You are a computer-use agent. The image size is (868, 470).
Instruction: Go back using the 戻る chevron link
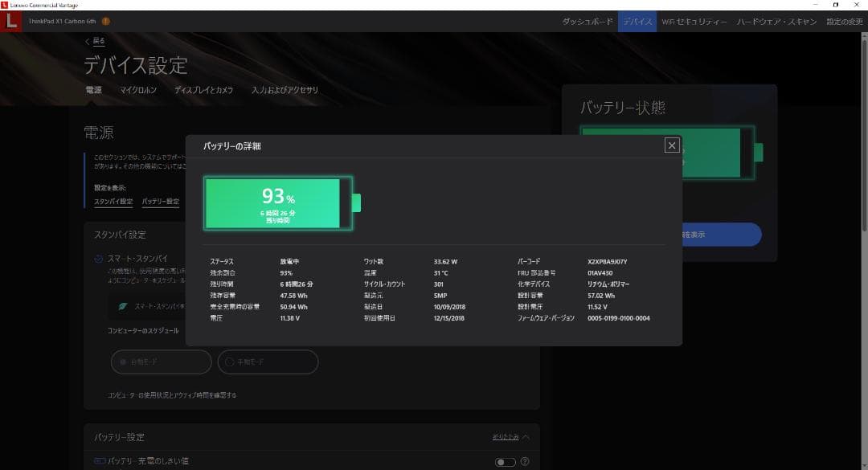click(95, 41)
